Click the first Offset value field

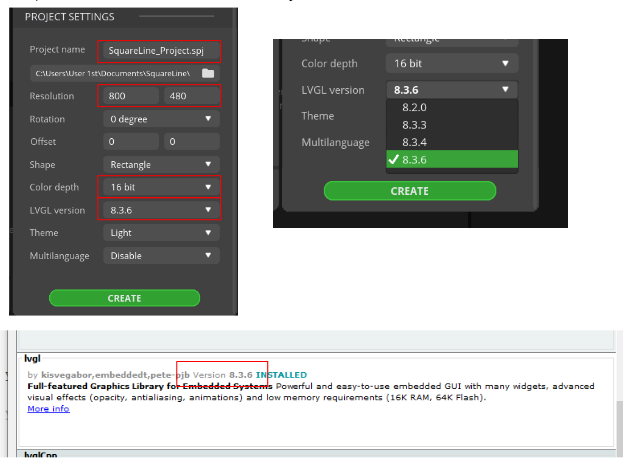coord(130,142)
